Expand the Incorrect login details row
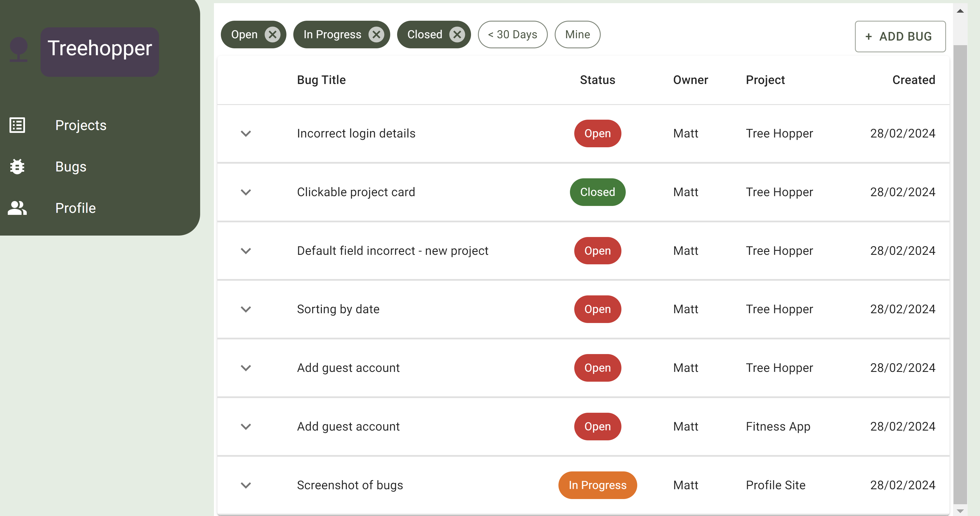Viewport: 980px width, 516px height. click(246, 133)
